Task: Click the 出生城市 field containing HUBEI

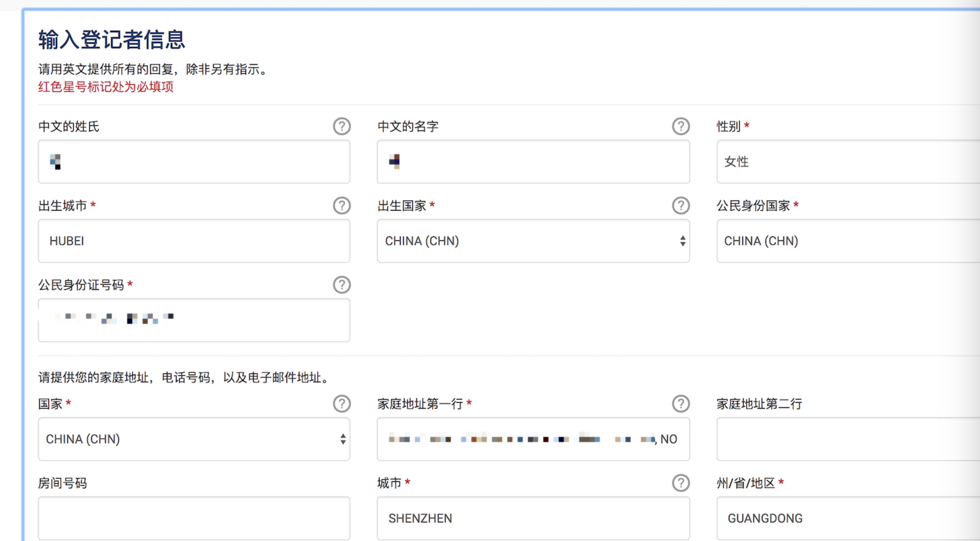Action: click(x=194, y=241)
